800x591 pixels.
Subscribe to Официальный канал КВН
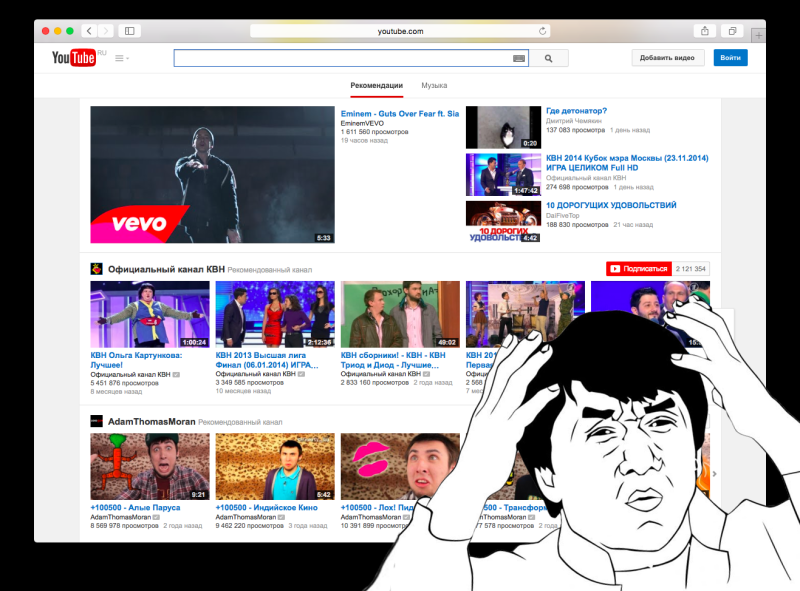[x=641, y=268]
